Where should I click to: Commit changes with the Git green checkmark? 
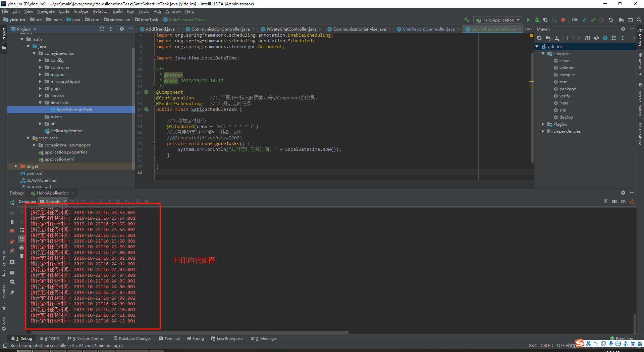[x=593, y=20]
